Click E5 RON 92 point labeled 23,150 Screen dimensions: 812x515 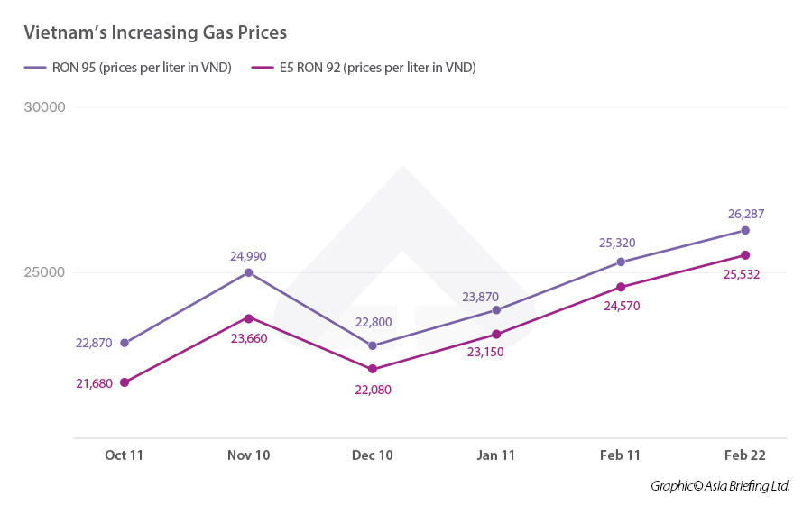coord(497,334)
